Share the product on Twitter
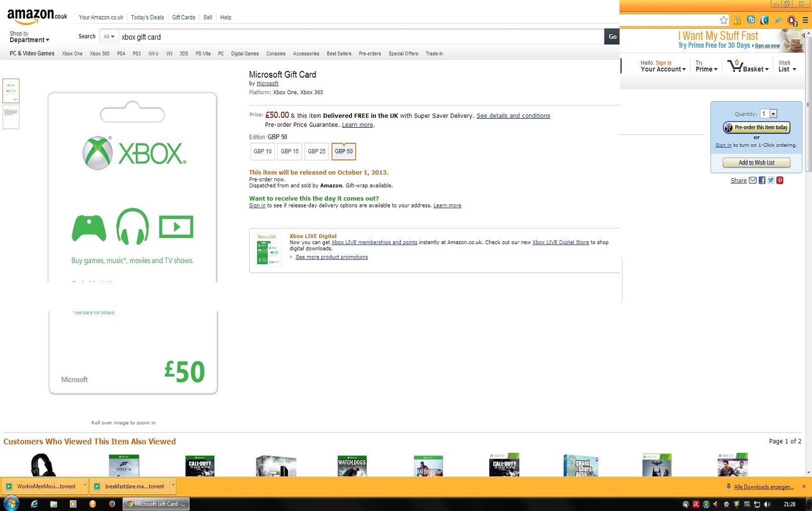The height and width of the screenshot is (511, 812). (771, 180)
